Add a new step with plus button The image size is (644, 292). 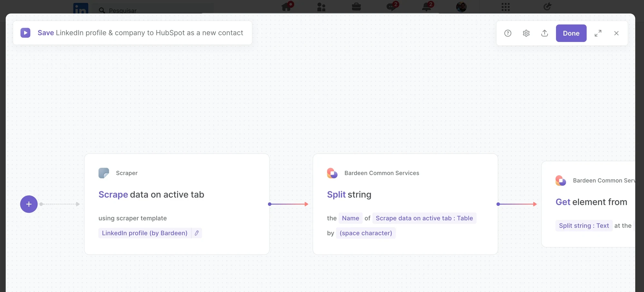pyautogui.click(x=29, y=204)
